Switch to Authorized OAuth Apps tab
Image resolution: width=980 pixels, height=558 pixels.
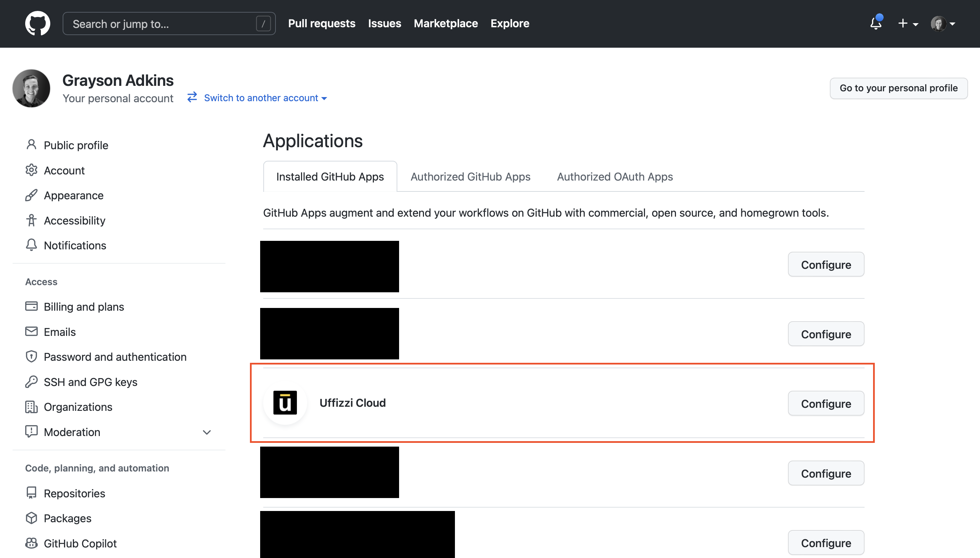[x=614, y=177]
